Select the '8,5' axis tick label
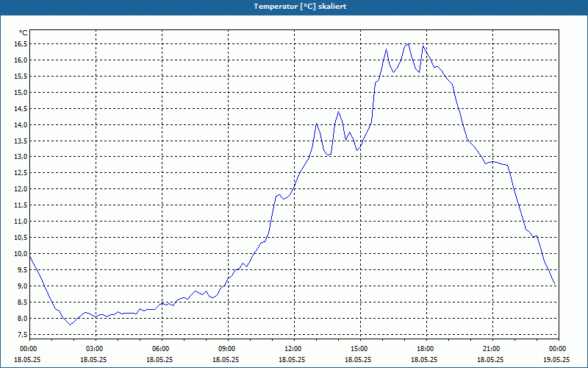 [24, 302]
